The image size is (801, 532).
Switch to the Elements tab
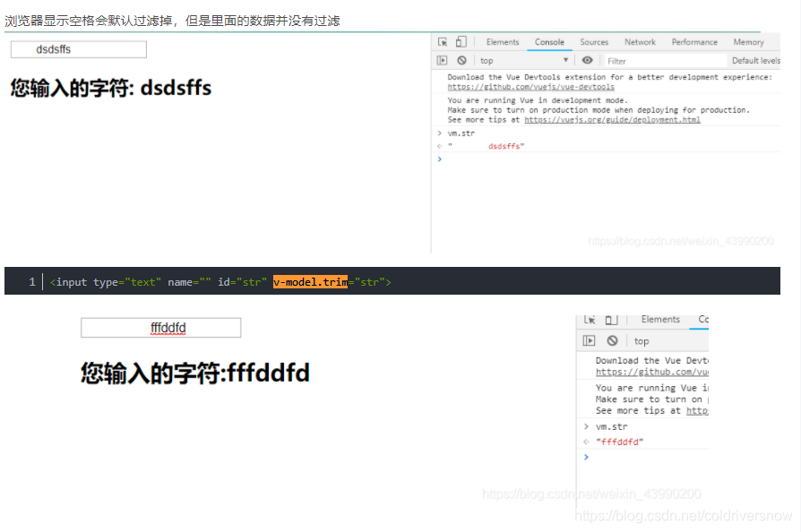(x=503, y=41)
